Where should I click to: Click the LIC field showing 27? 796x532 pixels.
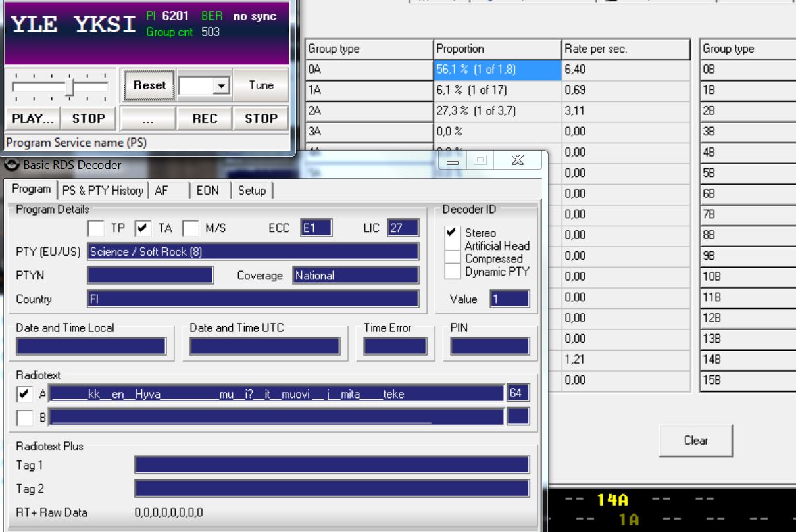(x=403, y=228)
